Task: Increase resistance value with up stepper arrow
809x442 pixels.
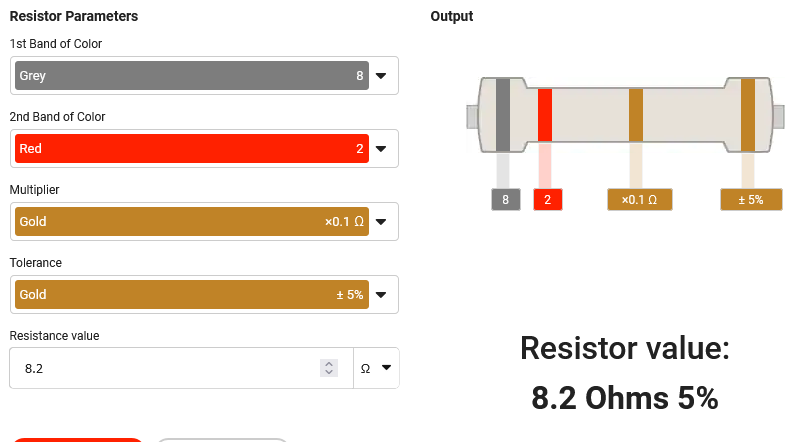Action: [329, 364]
